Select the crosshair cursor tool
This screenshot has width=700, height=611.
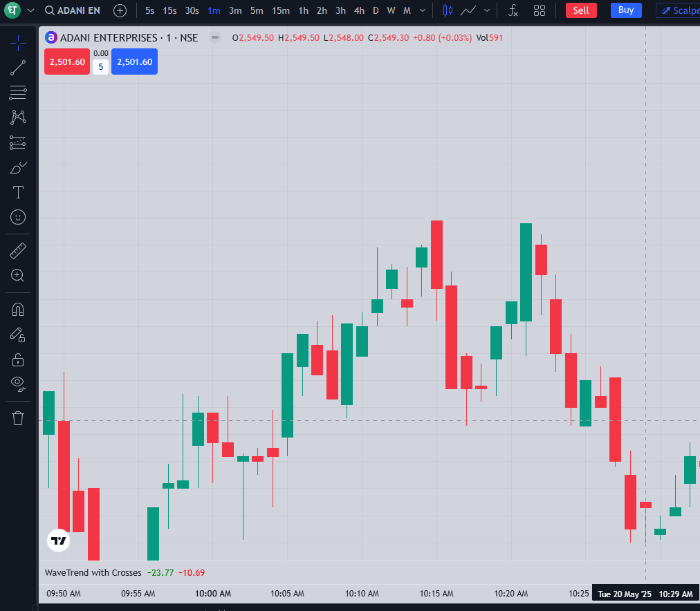point(18,44)
